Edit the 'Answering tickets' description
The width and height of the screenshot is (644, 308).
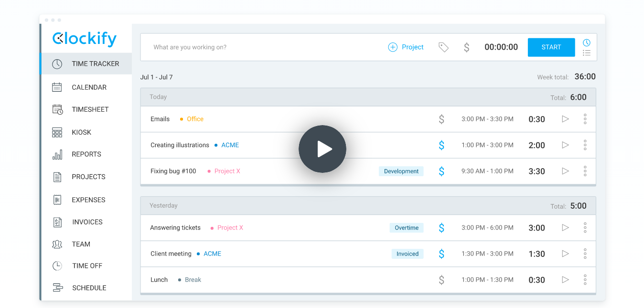click(x=175, y=228)
